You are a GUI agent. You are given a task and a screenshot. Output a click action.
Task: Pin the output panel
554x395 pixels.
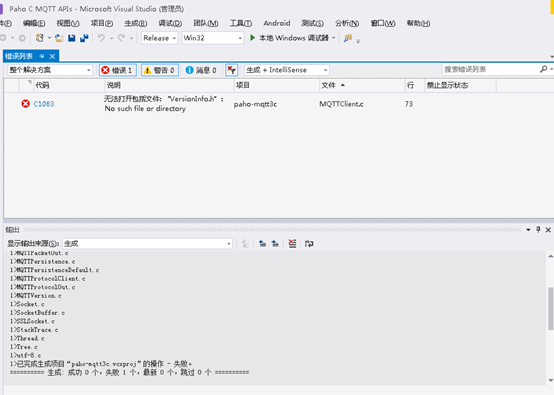pyautogui.click(x=538, y=230)
